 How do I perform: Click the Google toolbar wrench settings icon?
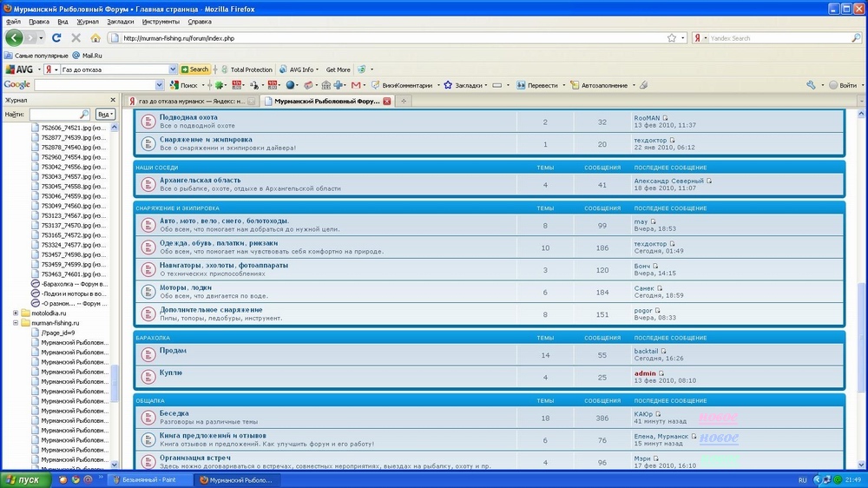[x=811, y=85]
